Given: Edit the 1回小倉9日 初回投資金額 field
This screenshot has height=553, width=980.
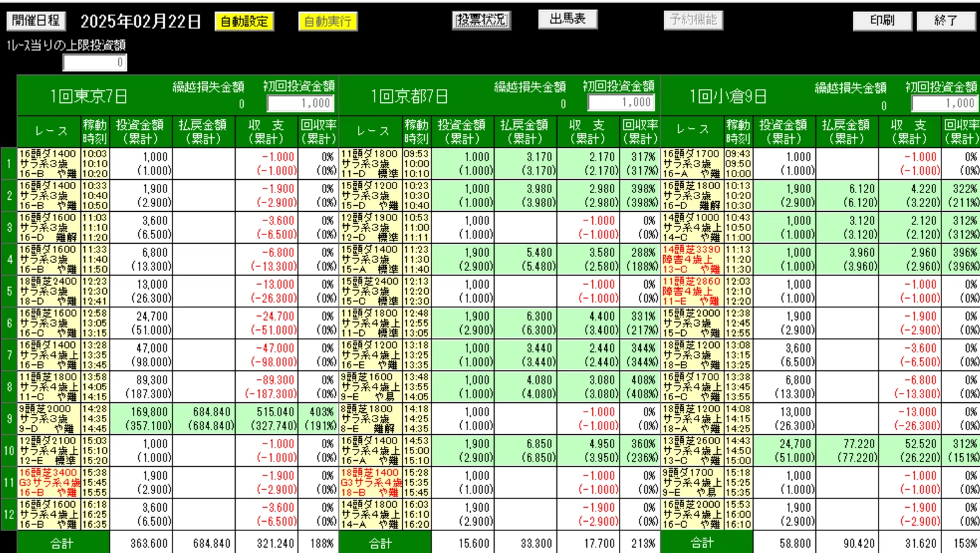Looking at the screenshot, I should tap(944, 103).
